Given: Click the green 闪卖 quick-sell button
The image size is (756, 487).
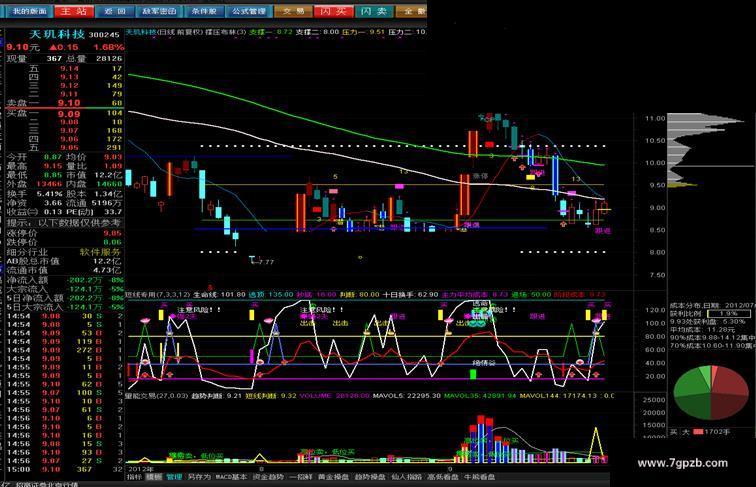Looking at the screenshot, I should click(374, 11).
